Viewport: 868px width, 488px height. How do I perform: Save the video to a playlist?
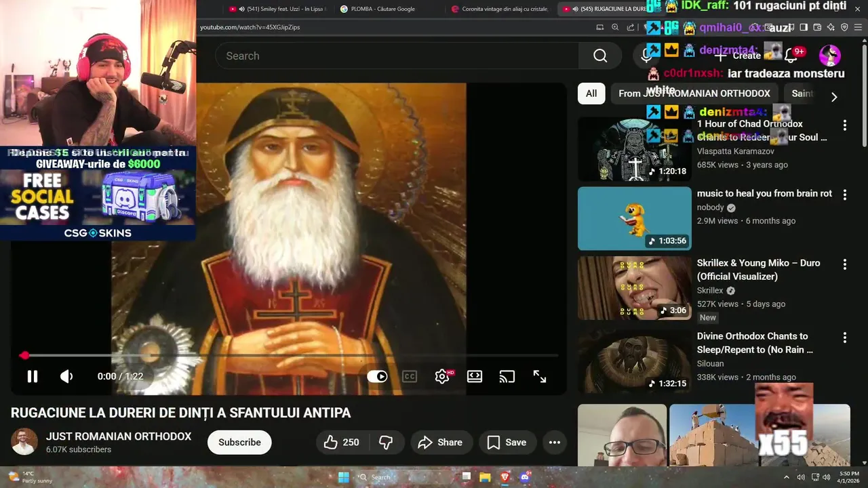click(x=507, y=442)
